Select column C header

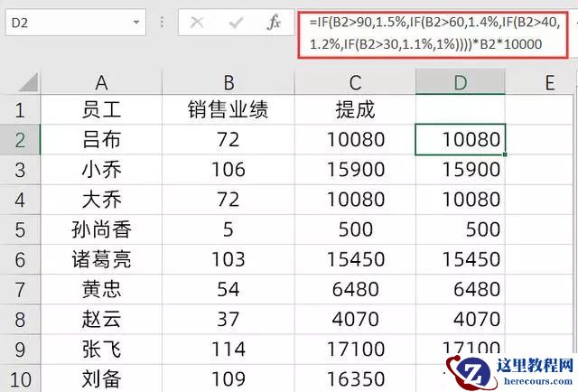355,82
